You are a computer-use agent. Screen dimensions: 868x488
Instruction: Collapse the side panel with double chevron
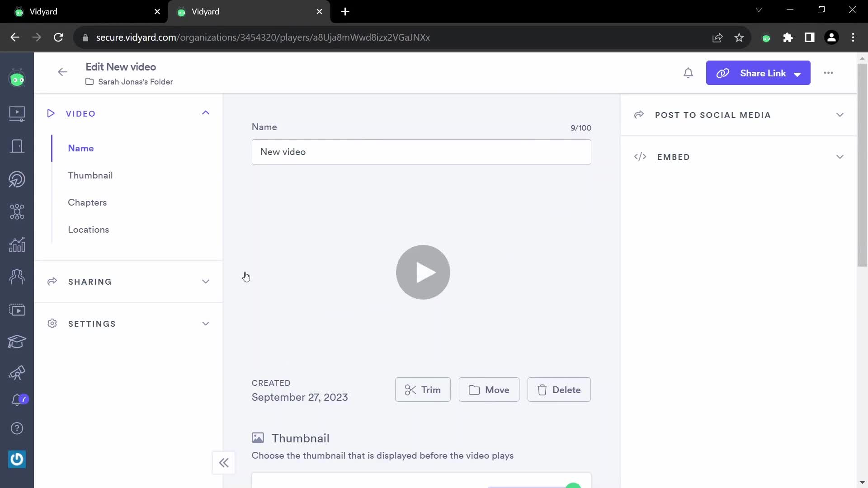[x=224, y=463]
